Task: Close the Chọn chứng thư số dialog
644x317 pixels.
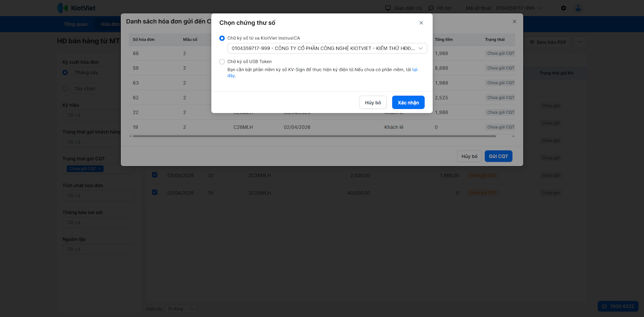Action: click(x=421, y=23)
